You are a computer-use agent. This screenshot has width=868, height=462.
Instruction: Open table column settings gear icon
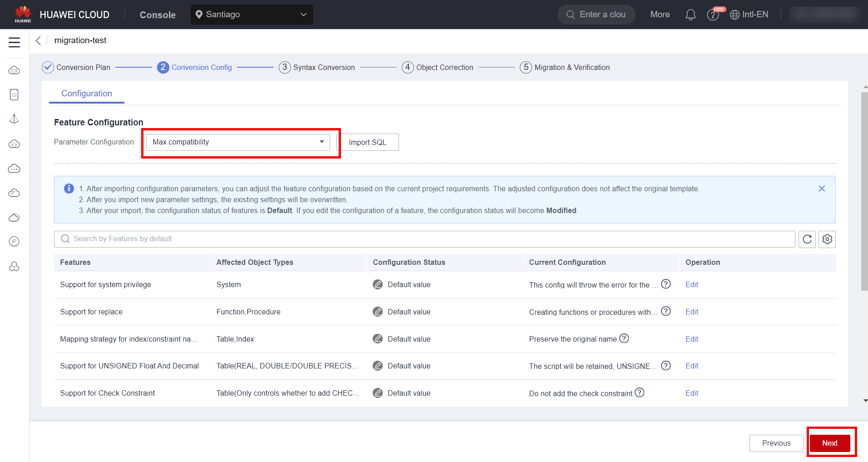pyautogui.click(x=827, y=239)
